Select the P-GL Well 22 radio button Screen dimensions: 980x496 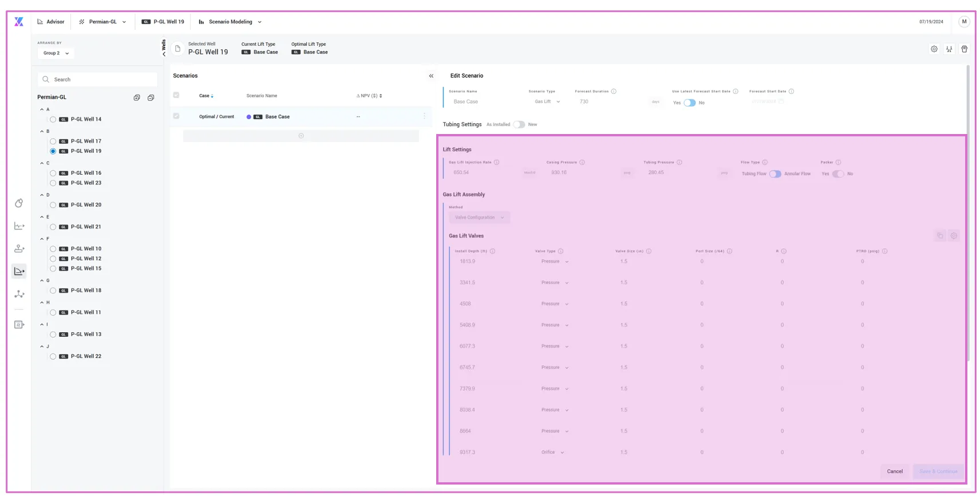pos(53,356)
